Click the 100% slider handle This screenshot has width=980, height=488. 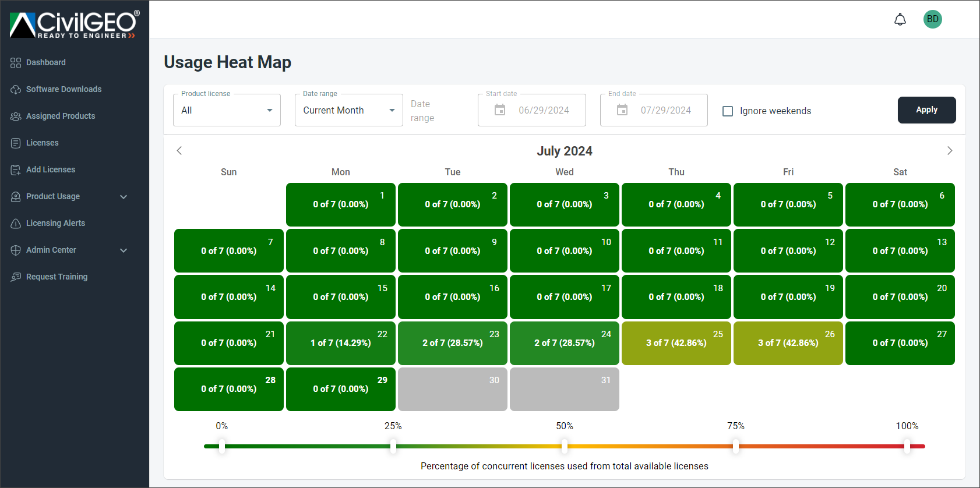[x=907, y=447]
